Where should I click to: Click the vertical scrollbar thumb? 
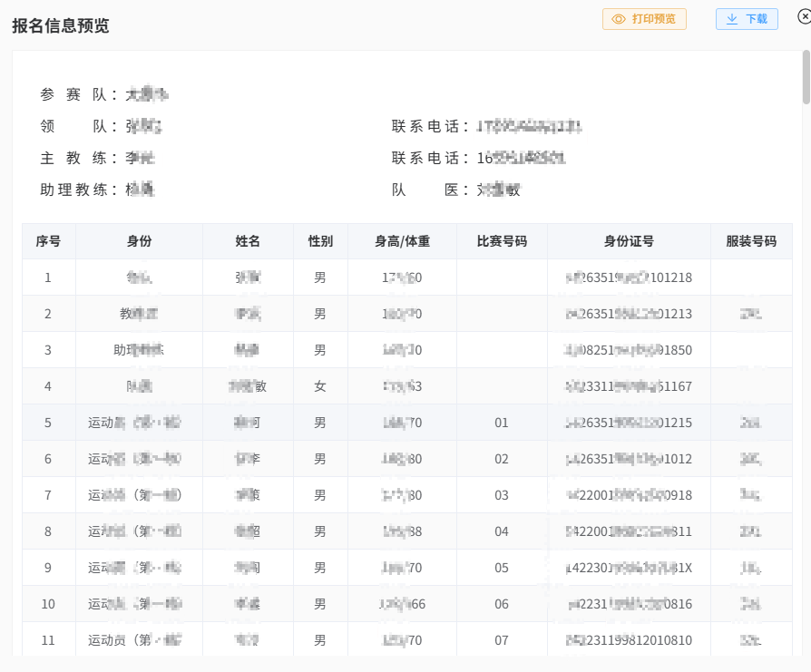[x=806, y=78]
